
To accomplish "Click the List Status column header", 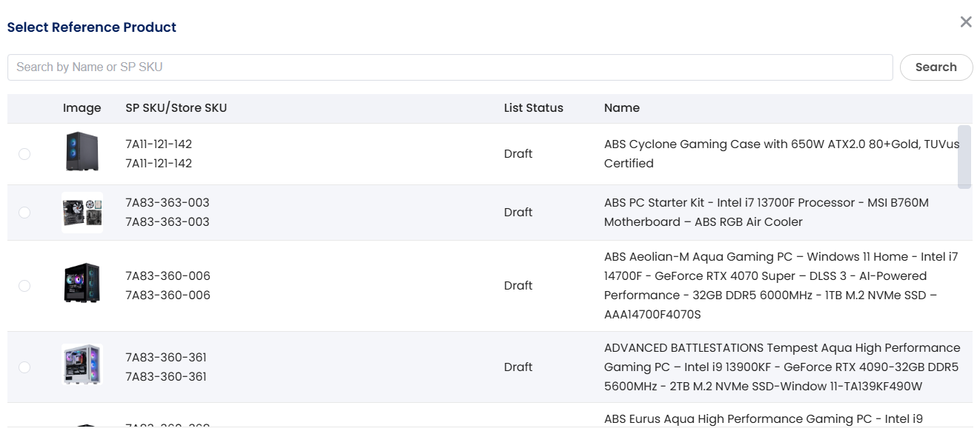I will tap(534, 108).
